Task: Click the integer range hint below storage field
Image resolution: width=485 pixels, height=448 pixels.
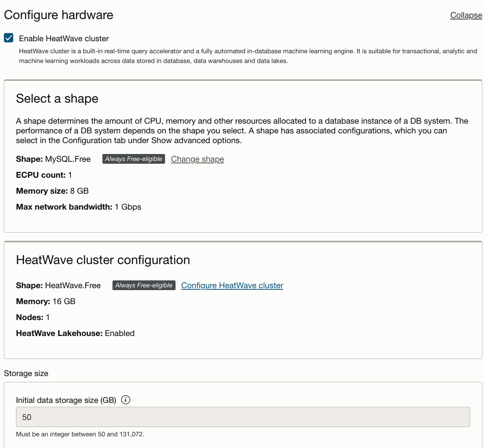Action: coord(80,434)
